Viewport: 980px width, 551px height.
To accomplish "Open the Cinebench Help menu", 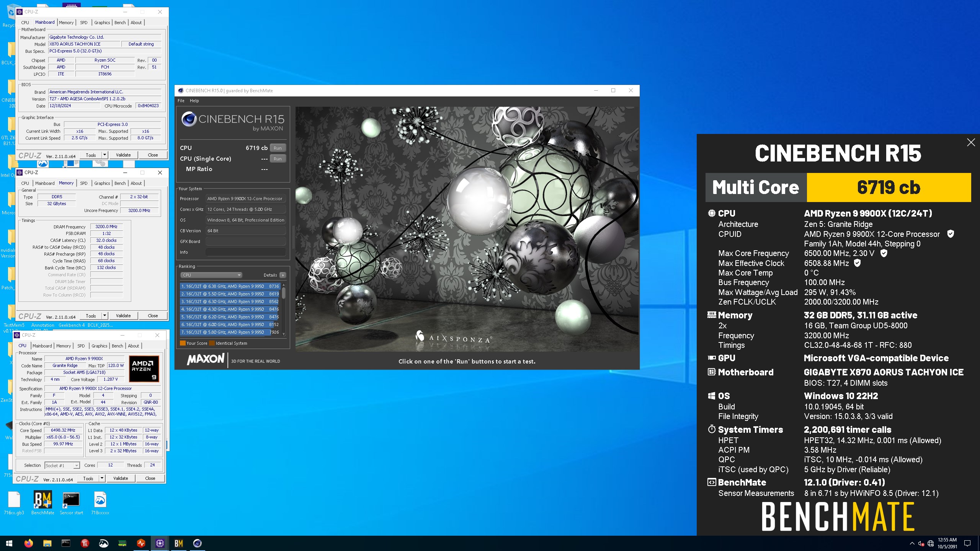I will [x=194, y=101].
